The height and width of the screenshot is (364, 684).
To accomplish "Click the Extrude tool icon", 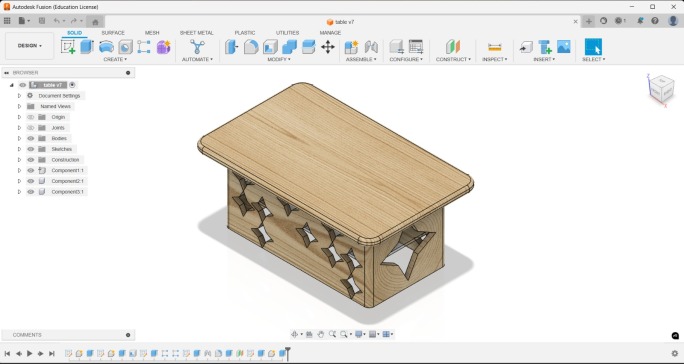I will [x=87, y=47].
